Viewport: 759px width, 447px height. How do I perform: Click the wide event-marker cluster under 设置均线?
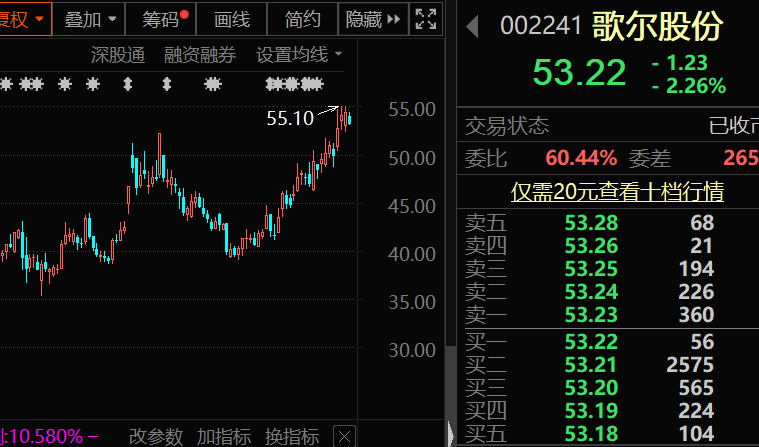pyautogui.click(x=294, y=84)
